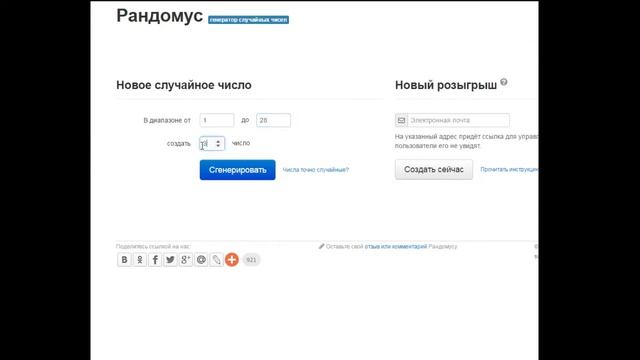Image resolution: width=640 pixels, height=360 pixels.
Task: Open Прочитать инструкцию link
Action: pyautogui.click(x=509, y=169)
